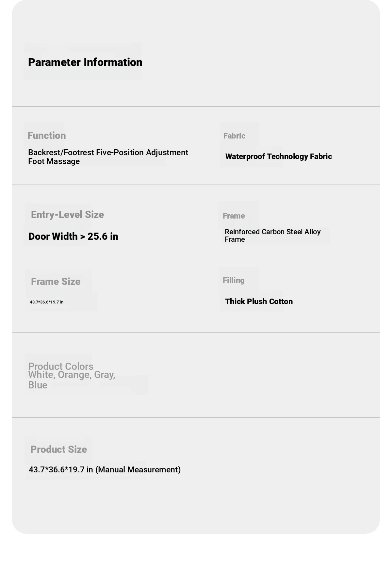
Task: Click the word Orange in colors list
Action: tap(74, 375)
